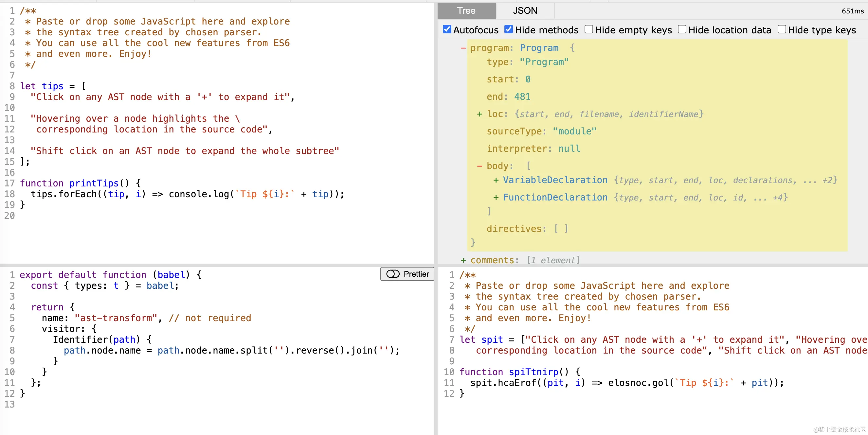Expand the comments plus icon
868x435 pixels.
point(463,260)
